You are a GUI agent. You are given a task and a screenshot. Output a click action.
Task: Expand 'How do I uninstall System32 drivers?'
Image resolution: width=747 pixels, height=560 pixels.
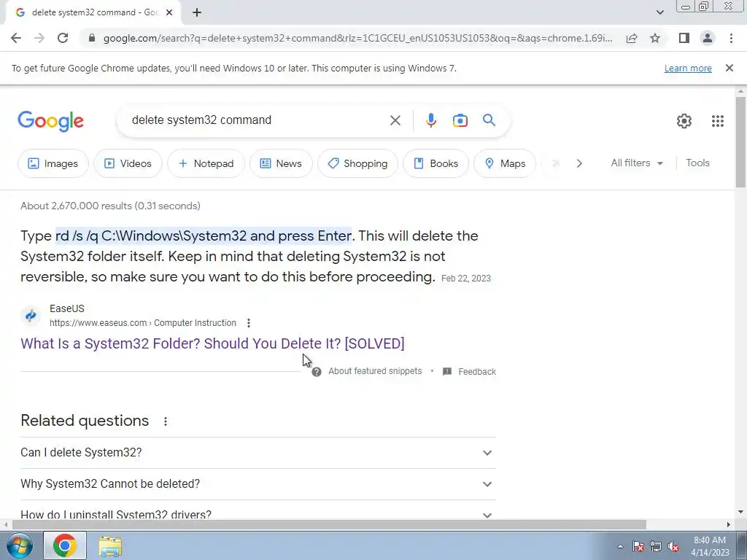pyautogui.click(x=258, y=514)
